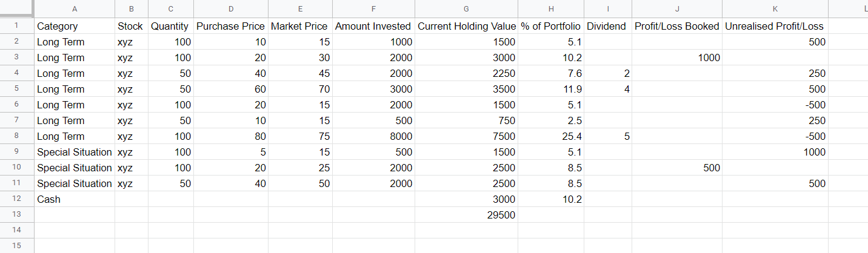Select row 13 header

point(17,215)
